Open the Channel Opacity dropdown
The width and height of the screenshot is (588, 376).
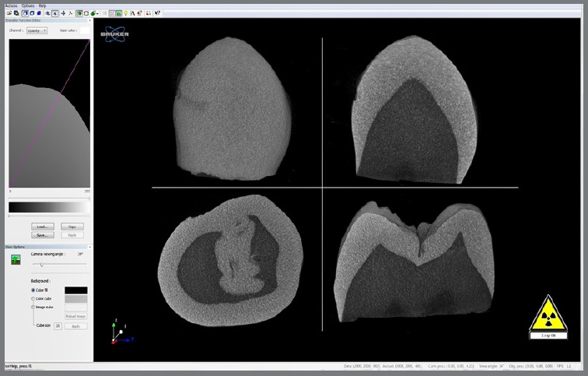[x=37, y=30]
